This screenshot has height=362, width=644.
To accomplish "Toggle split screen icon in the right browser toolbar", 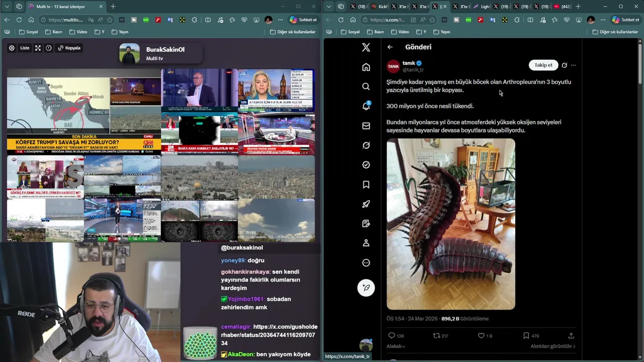I will pos(530,20).
